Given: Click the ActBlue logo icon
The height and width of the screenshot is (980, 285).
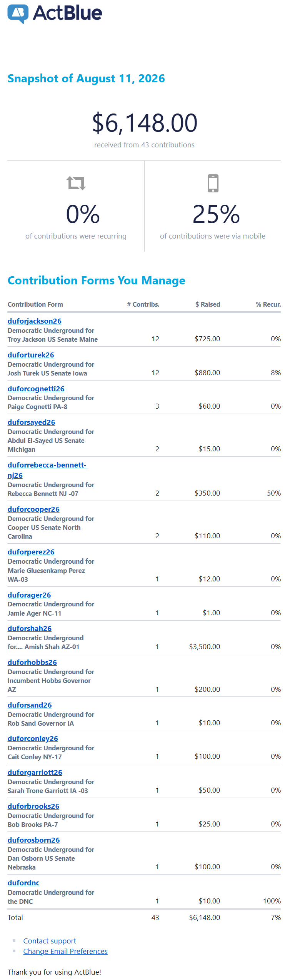Looking at the screenshot, I should click(18, 14).
